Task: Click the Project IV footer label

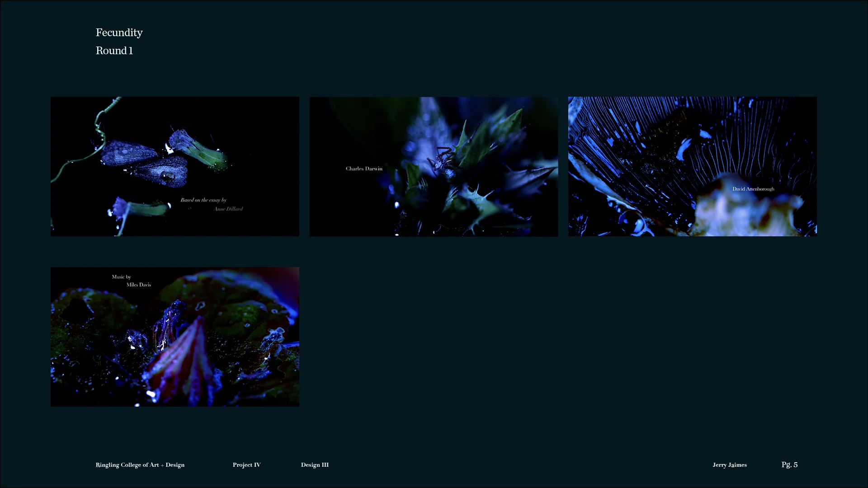Action: 246,465
